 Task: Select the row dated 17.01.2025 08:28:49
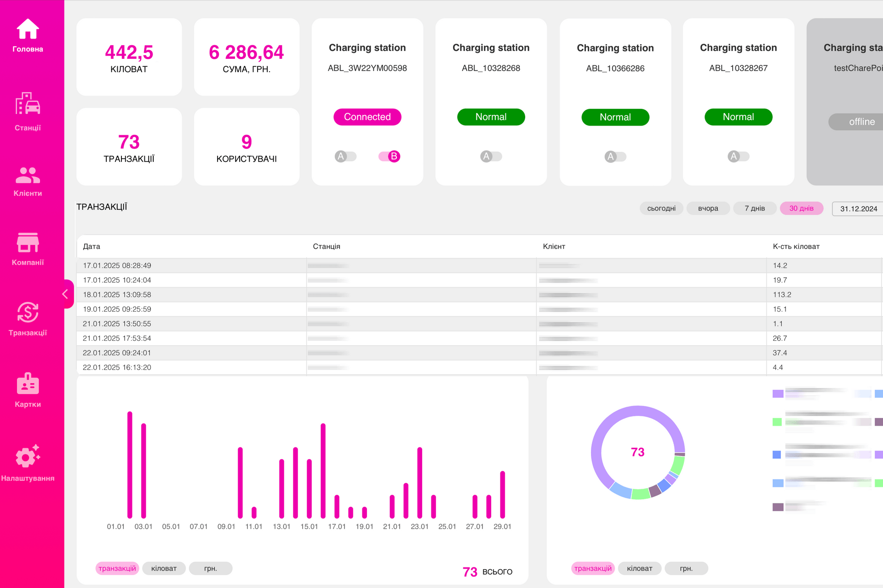pos(479,266)
